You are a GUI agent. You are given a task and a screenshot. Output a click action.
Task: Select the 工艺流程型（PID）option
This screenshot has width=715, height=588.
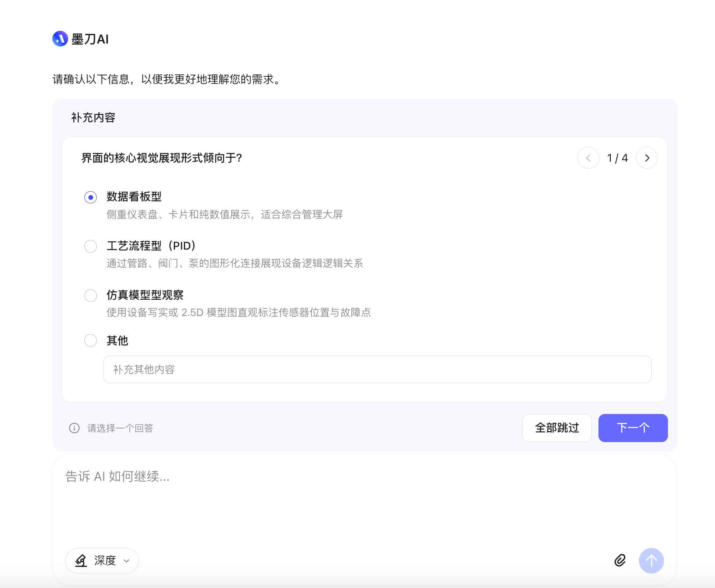pos(91,247)
